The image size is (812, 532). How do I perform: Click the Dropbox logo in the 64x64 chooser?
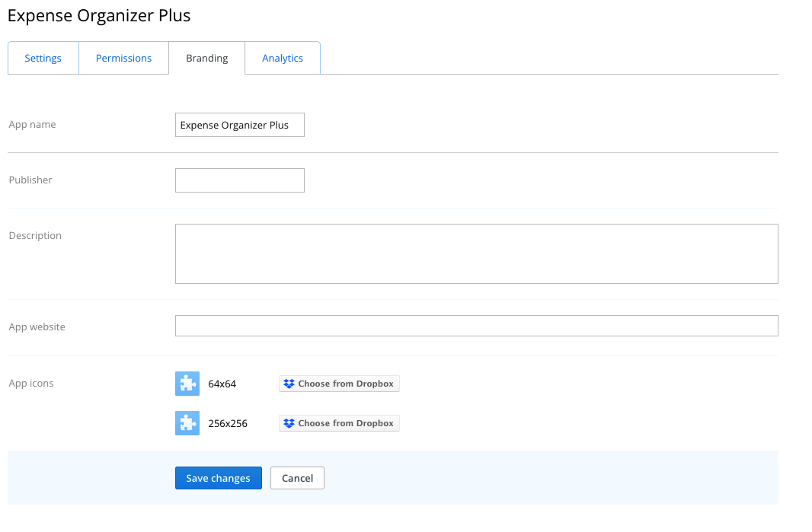pyautogui.click(x=289, y=384)
